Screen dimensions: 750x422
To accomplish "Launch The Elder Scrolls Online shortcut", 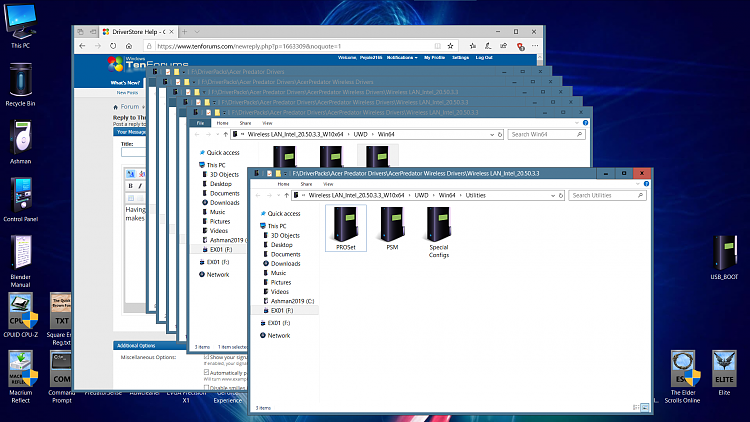I will pyautogui.click(x=682, y=377).
